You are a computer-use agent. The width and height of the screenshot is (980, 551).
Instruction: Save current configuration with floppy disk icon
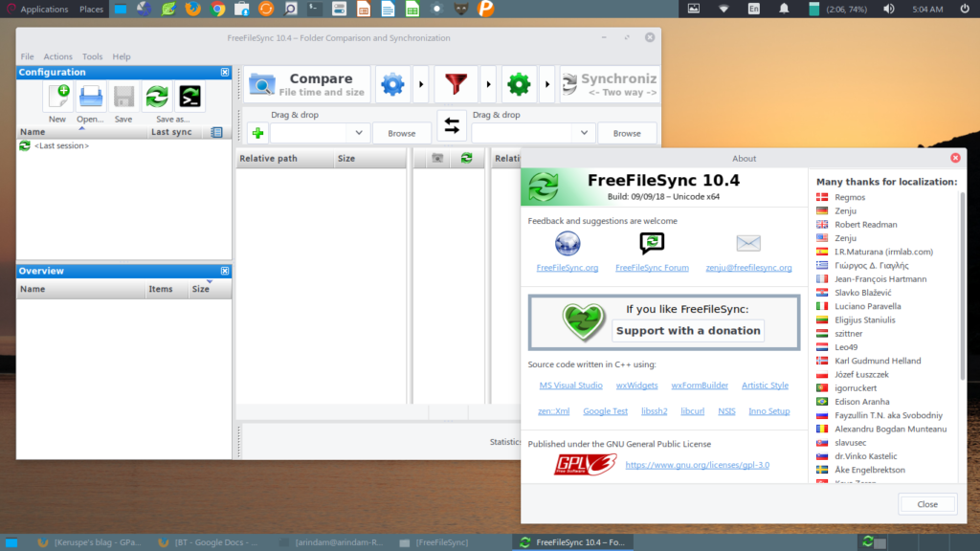[x=122, y=96]
